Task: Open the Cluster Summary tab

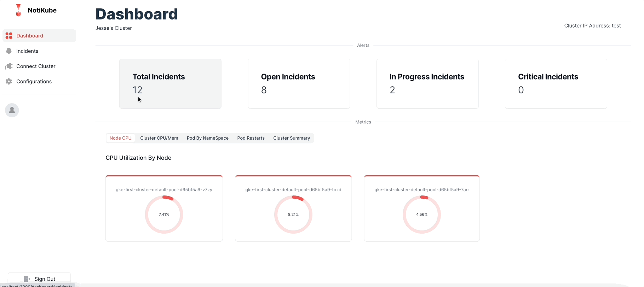Action: click(x=292, y=138)
